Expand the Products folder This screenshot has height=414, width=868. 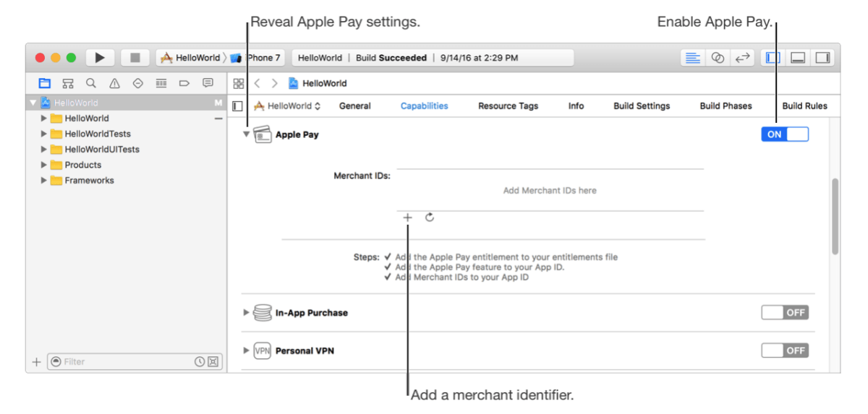click(44, 165)
